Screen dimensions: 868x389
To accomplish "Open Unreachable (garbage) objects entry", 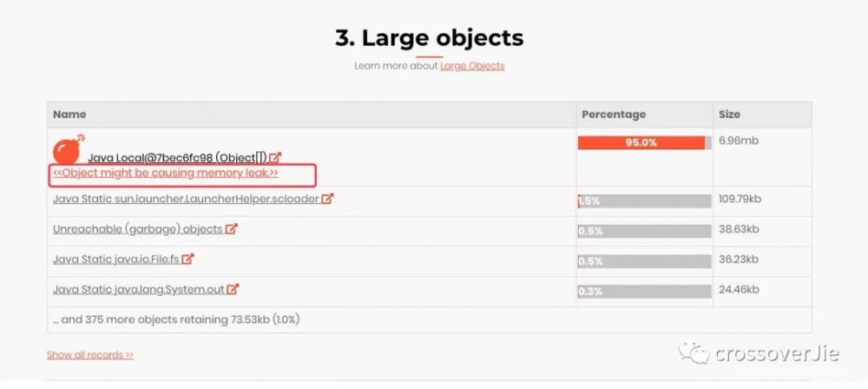I will [137, 229].
